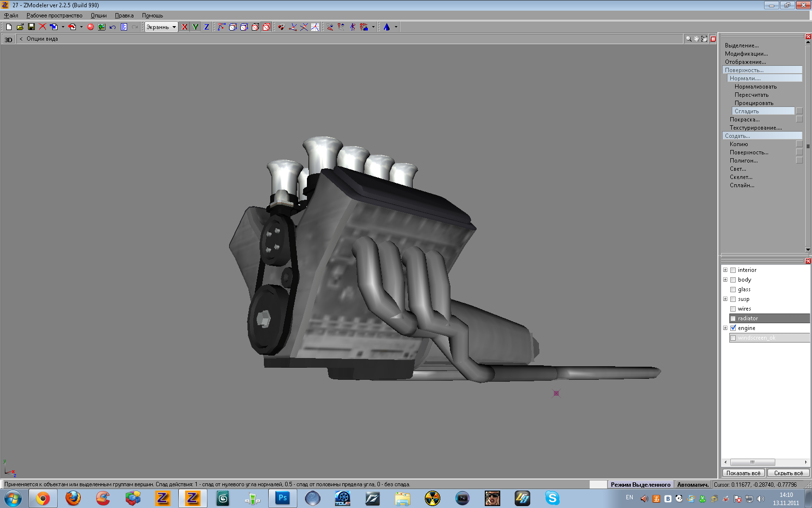Click the red X axis lock icon
812x508 pixels.
[185, 27]
